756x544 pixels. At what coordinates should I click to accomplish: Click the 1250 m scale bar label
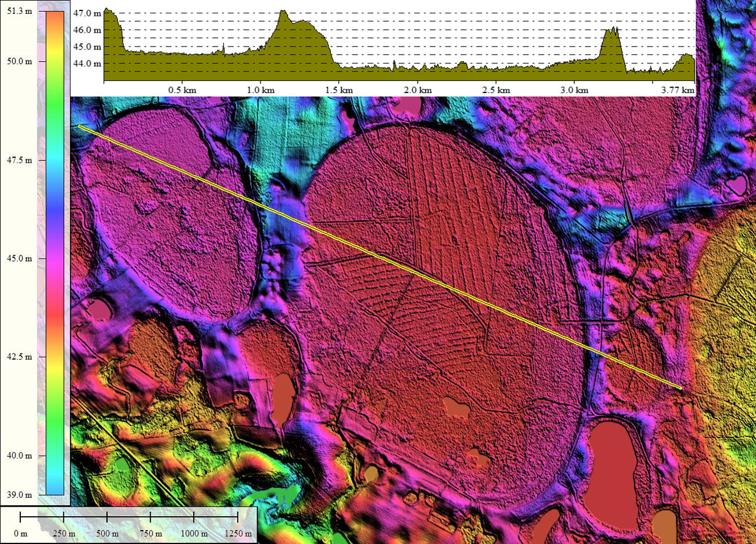click(237, 533)
